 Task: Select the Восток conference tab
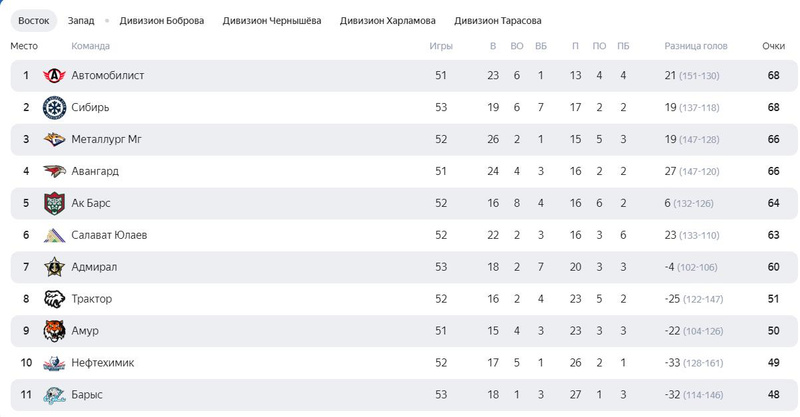tap(33, 20)
